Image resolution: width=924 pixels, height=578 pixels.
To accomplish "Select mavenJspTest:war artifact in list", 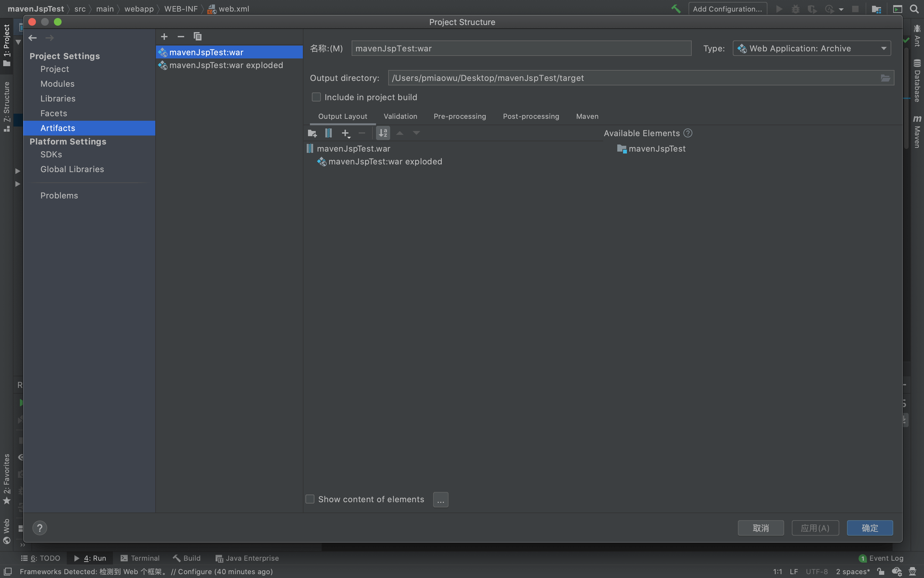I will pos(229,52).
